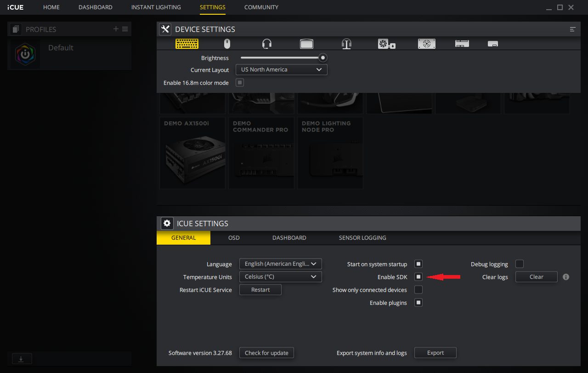Select the Demo AX1500i device tile

coord(192,153)
